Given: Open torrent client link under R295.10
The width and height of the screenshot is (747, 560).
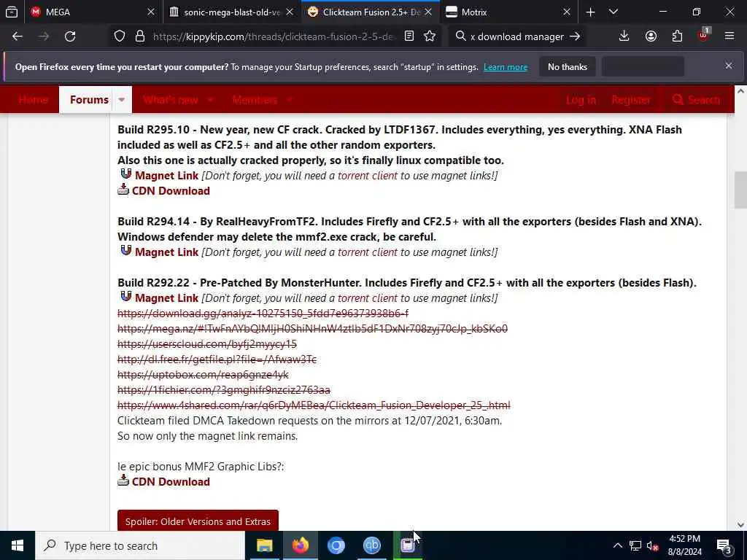Looking at the screenshot, I should click(x=368, y=175).
